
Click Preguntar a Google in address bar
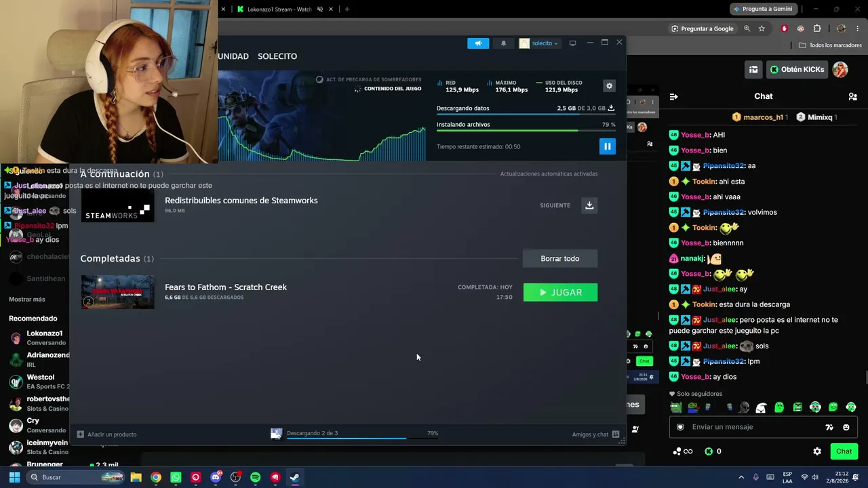(x=703, y=28)
